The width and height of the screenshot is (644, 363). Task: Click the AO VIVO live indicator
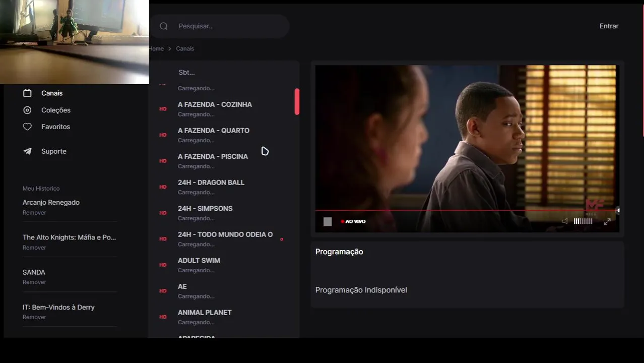(353, 221)
